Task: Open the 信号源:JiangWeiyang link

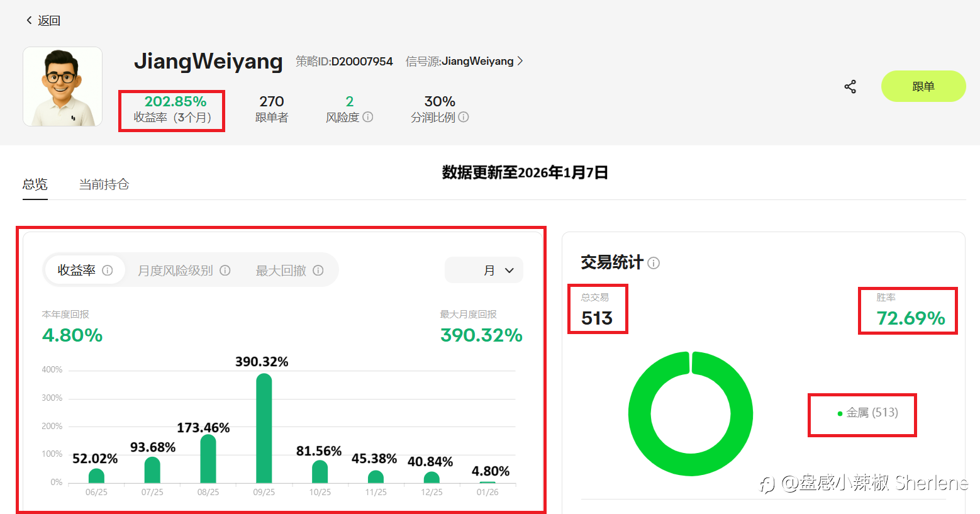Action: point(464,61)
